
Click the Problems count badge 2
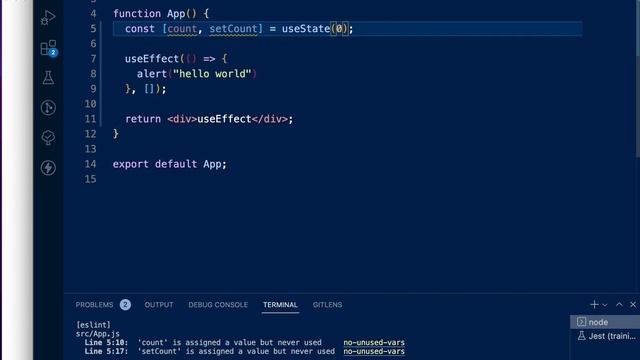point(125,305)
